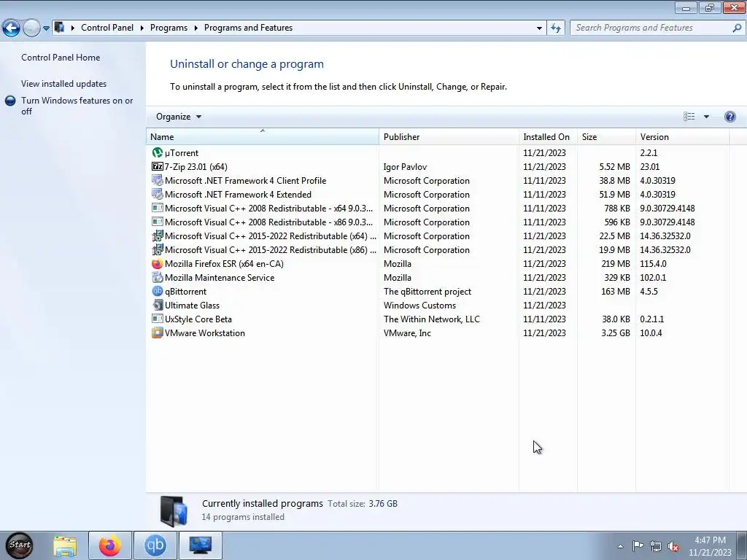
Task: Open Firefox from the taskbar
Action: click(x=109, y=545)
